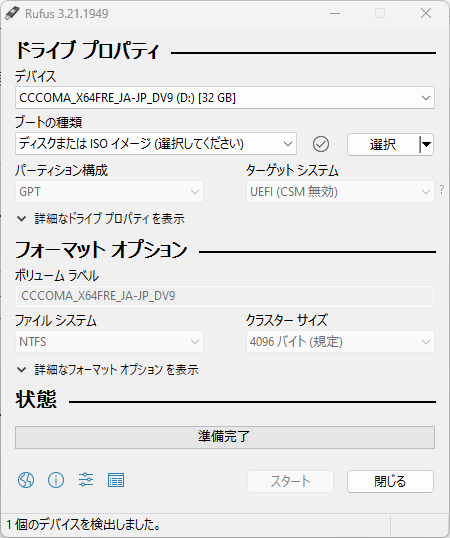Click the Rufus USB drive title icon
Viewport: 450px width, 538px height.
pos(12,13)
